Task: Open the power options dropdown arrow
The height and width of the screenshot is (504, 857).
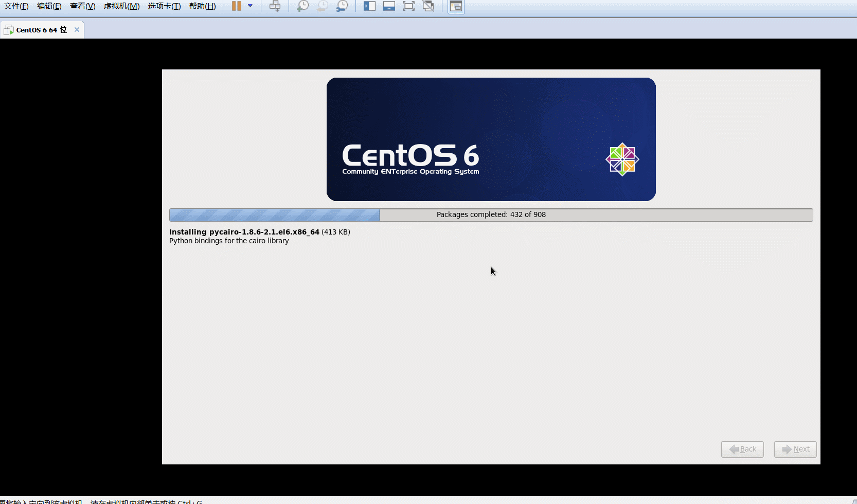Action: (x=250, y=6)
